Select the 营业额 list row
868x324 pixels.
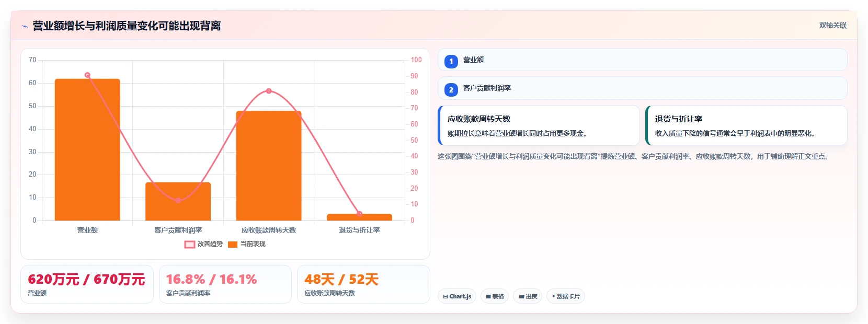tap(642, 60)
